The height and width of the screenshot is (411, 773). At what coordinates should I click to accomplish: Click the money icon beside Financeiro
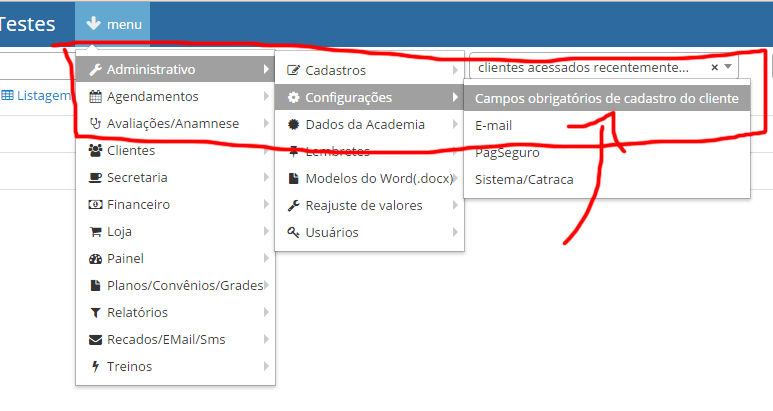96,205
